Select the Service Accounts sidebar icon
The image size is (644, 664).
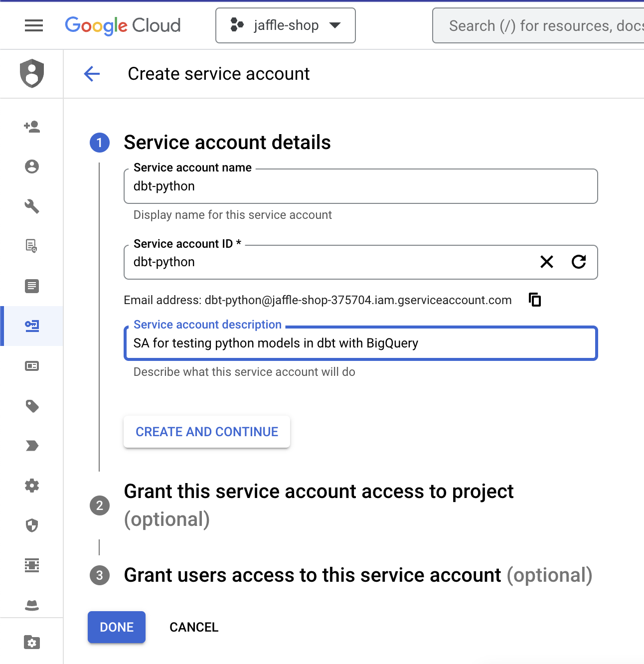pyautogui.click(x=32, y=326)
